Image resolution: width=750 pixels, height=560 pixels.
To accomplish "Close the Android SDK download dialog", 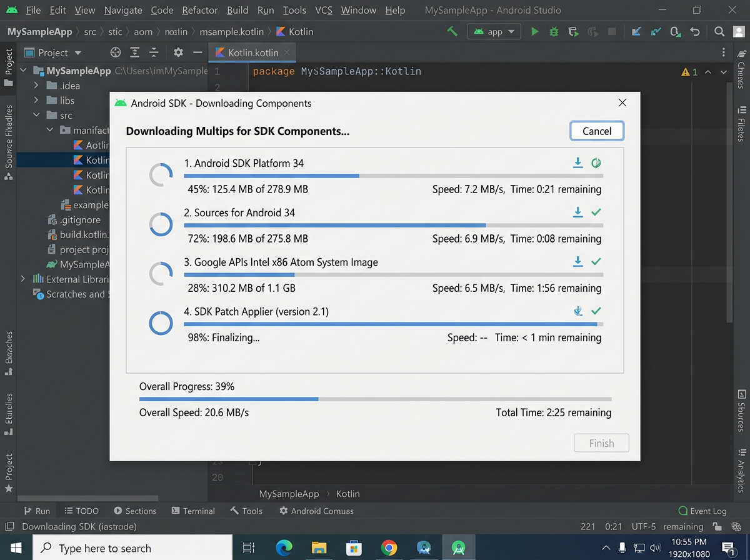I will pyautogui.click(x=622, y=103).
